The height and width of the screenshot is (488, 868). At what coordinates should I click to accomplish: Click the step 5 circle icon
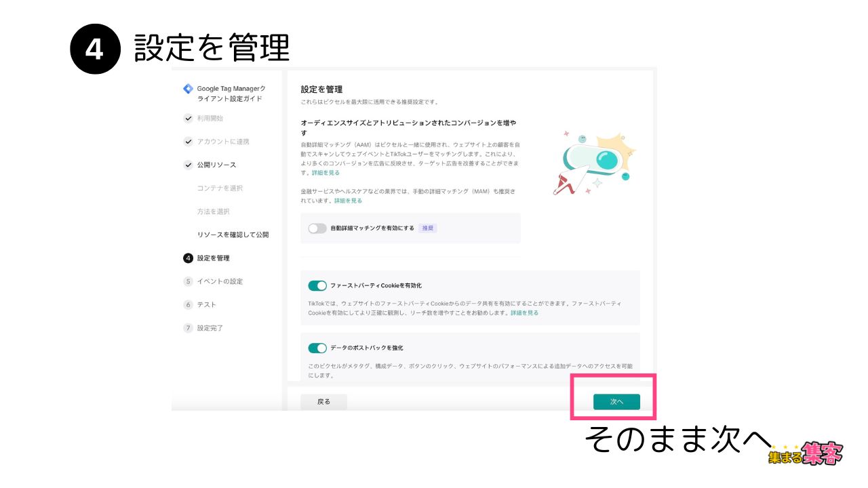tap(189, 281)
